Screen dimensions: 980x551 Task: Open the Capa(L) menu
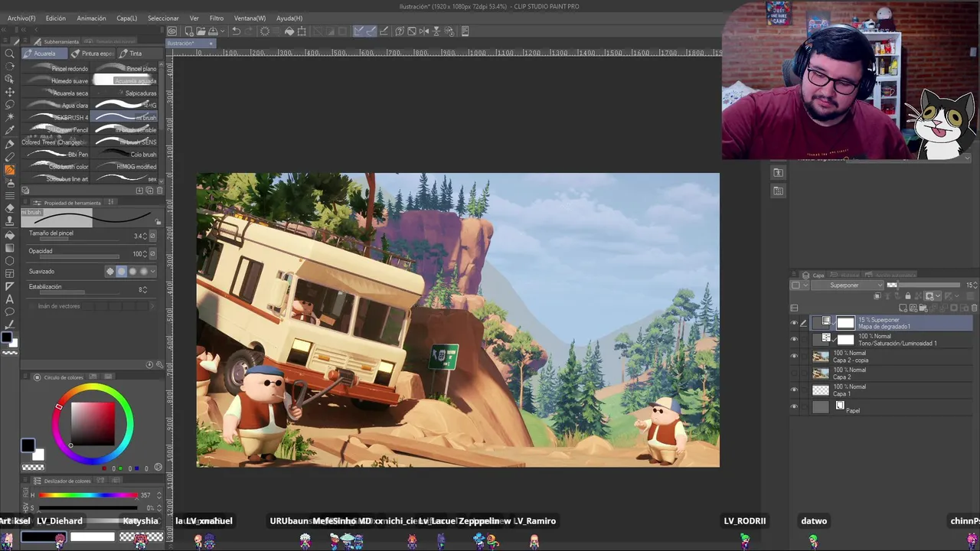click(x=127, y=18)
